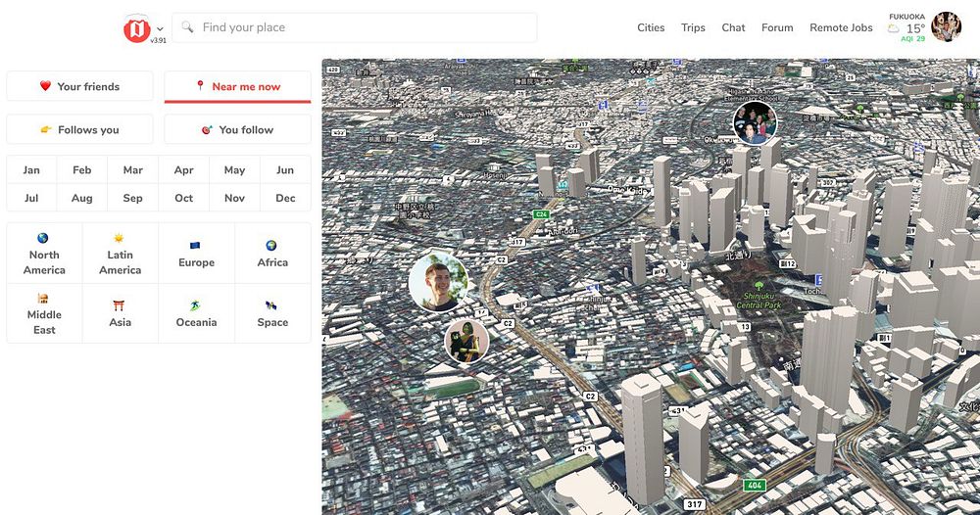
Task: Select the Oceania region tile
Action: pos(196,313)
